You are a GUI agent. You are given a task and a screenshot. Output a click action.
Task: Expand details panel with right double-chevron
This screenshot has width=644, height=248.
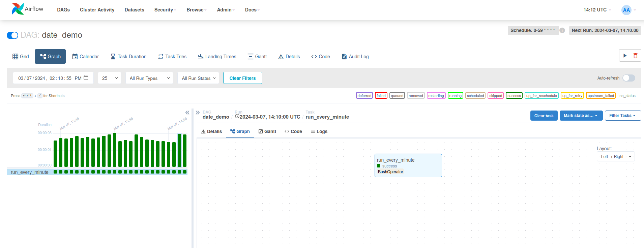(x=198, y=113)
